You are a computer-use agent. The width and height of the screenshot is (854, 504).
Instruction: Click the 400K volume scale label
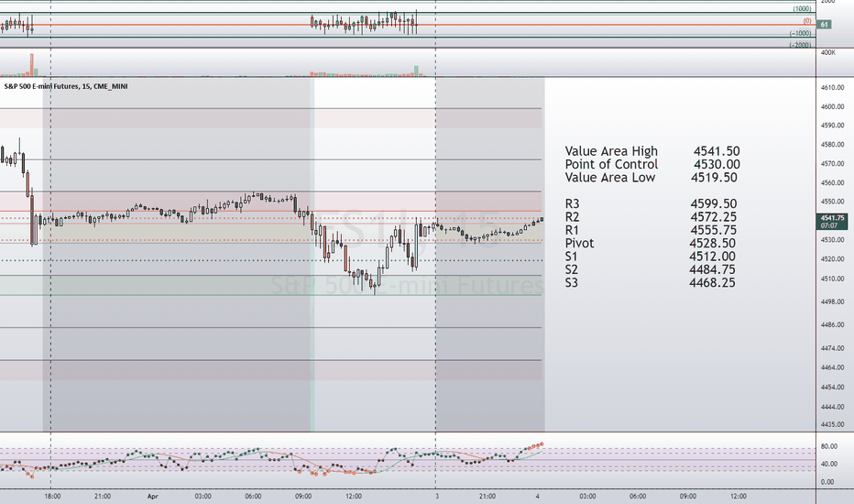(827, 52)
